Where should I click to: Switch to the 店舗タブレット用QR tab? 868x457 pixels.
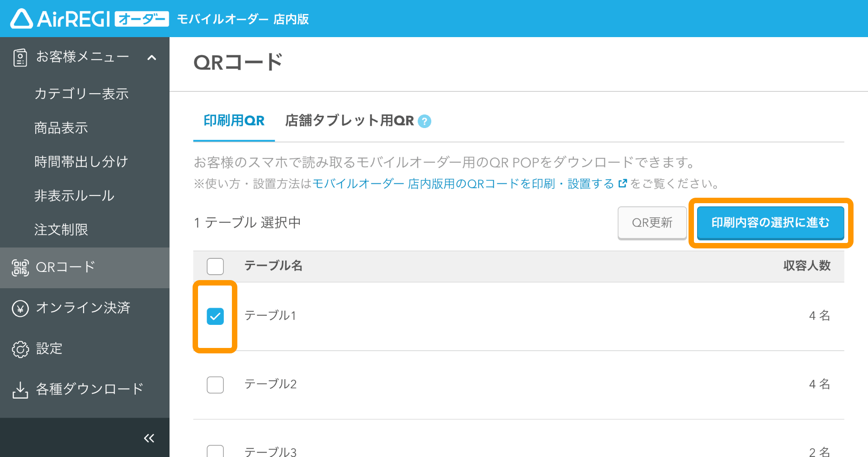tap(349, 121)
